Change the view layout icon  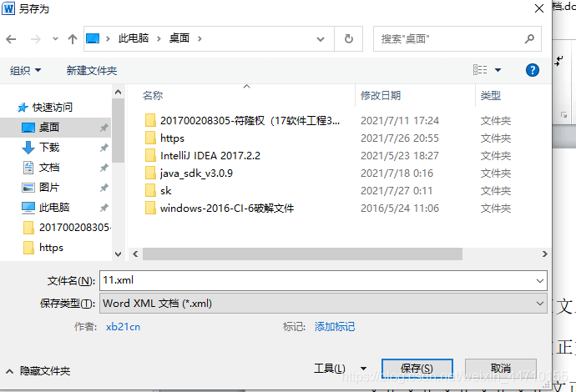[x=480, y=70]
